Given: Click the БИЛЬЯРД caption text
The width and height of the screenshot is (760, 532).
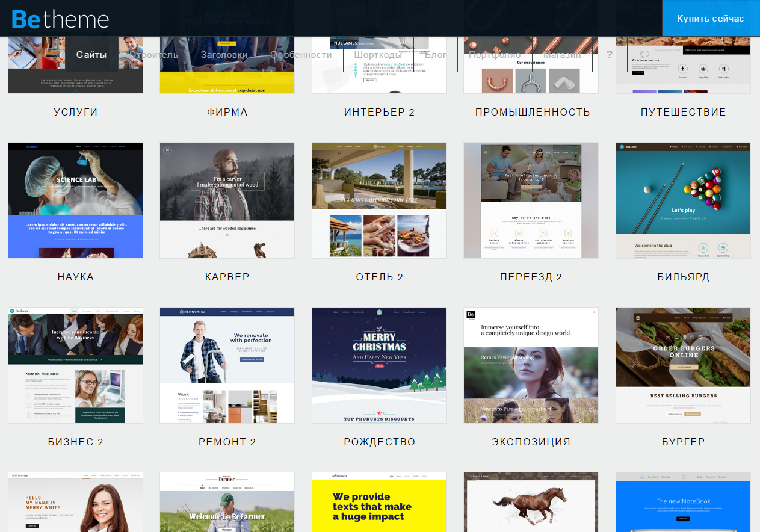Looking at the screenshot, I should [x=684, y=277].
